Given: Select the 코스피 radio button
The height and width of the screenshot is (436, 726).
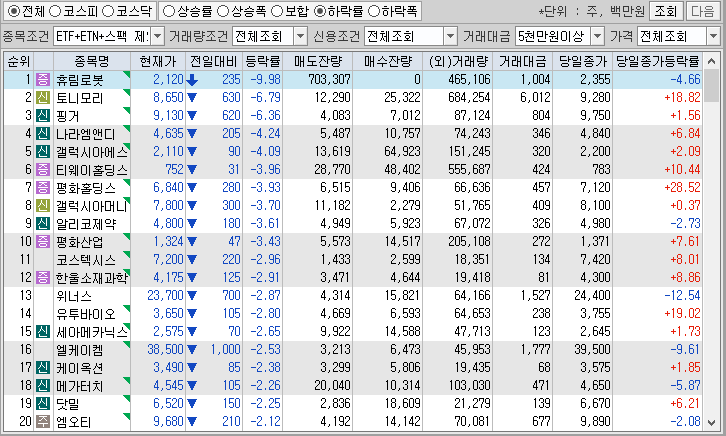Looking at the screenshot, I should click(x=55, y=11).
